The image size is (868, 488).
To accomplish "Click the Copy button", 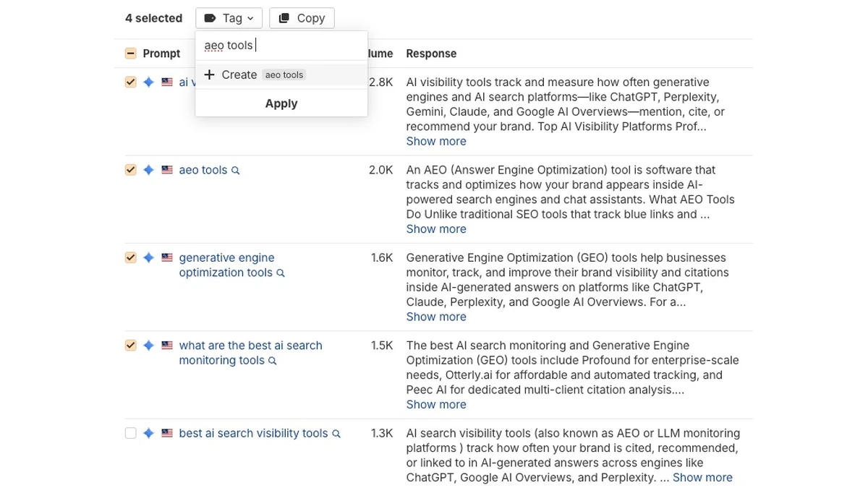I will point(302,18).
